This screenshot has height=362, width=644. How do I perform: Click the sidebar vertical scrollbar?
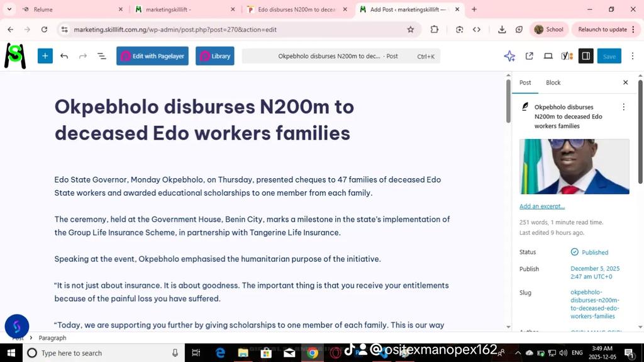[640, 132]
